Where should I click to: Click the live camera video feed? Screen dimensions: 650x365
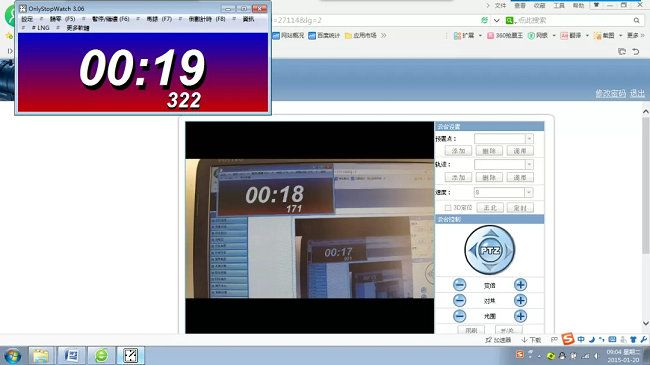point(310,227)
